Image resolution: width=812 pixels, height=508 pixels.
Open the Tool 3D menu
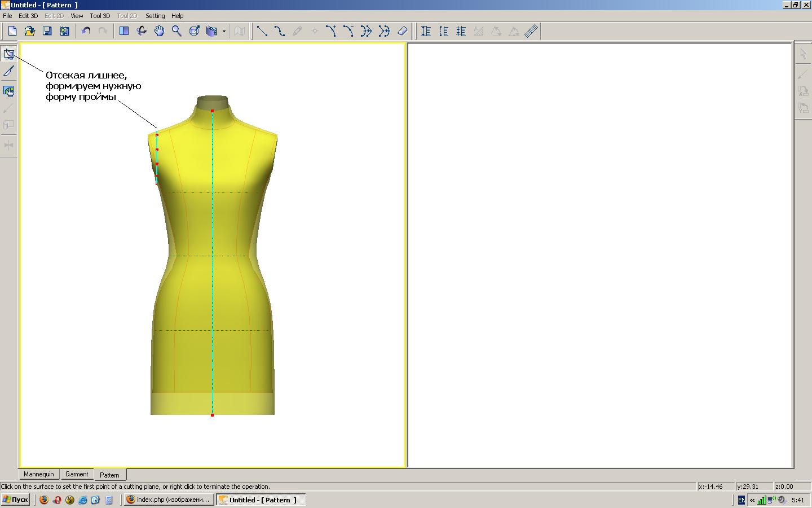tap(100, 16)
